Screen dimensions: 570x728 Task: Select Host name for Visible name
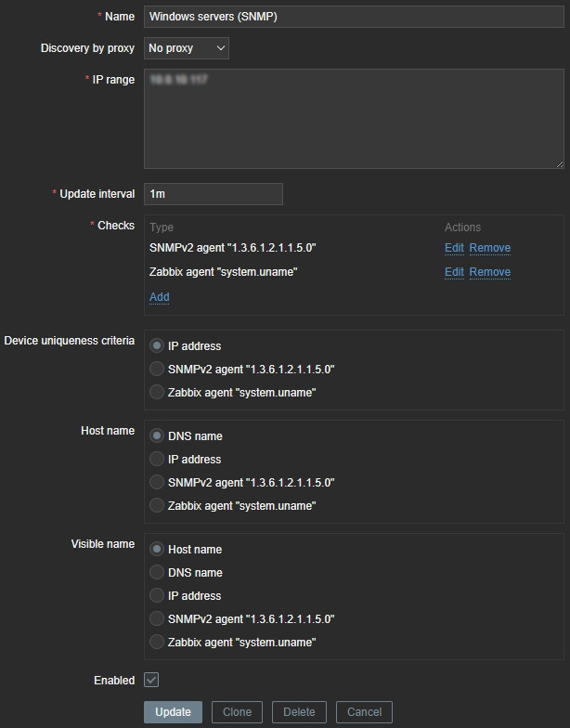point(157,549)
